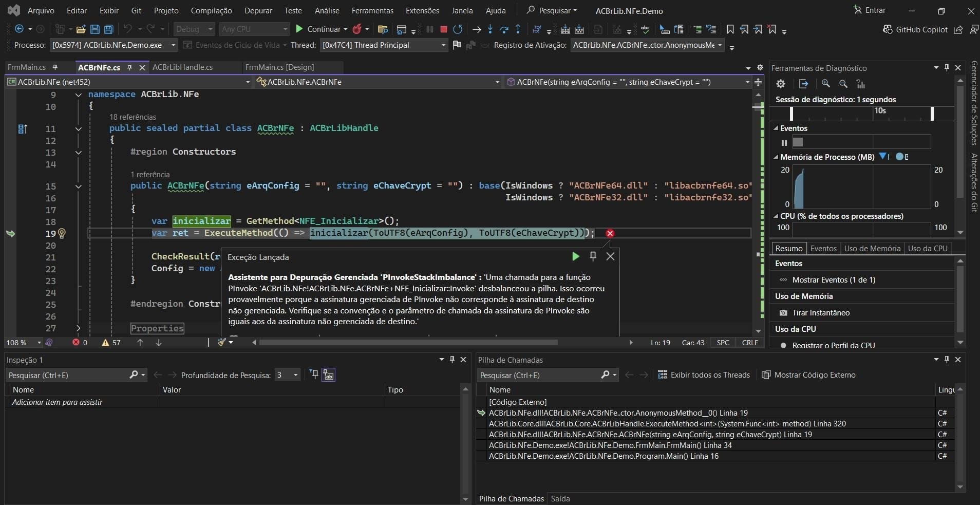This screenshot has width=980, height=505.
Task: Toggle Exibir todos os Threads
Action: 704,375
